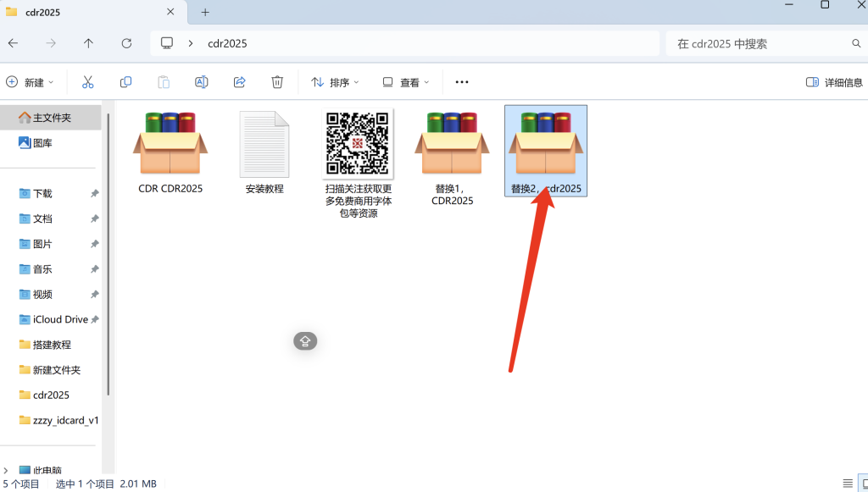The width and height of the screenshot is (868, 492).
Task: Open the 排序 sort dropdown
Action: (x=335, y=82)
